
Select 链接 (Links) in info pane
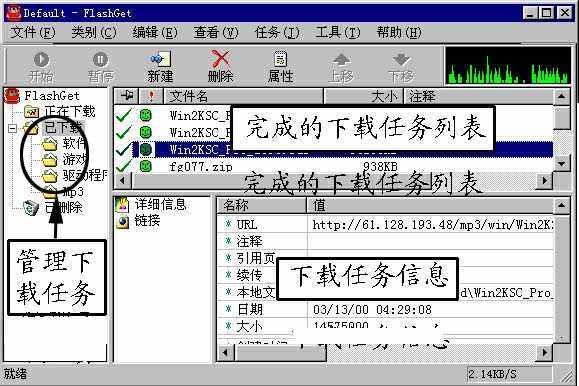tap(147, 221)
